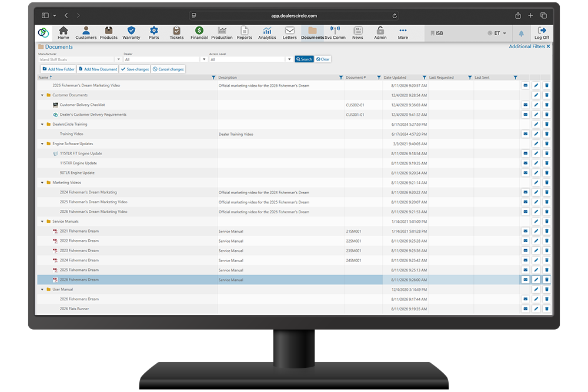
Task: Delete the 90TLR Engine Update row
Action: (x=546, y=173)
